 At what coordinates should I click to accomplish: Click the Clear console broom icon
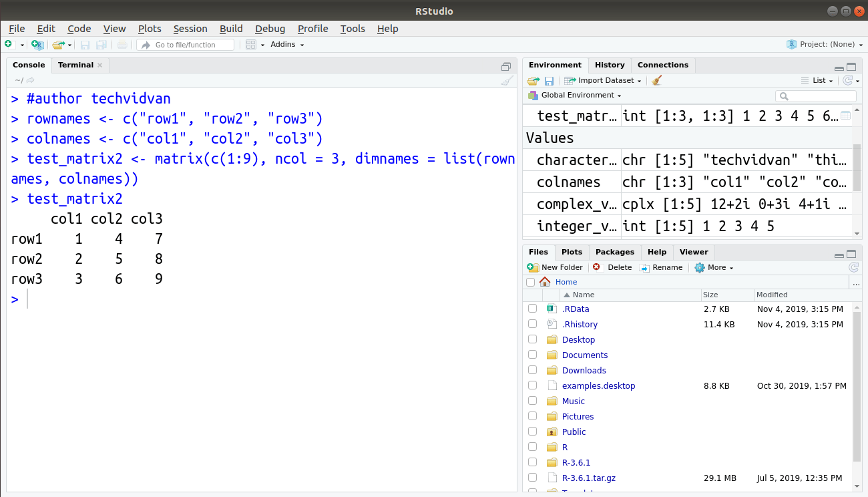coord(507,80)
